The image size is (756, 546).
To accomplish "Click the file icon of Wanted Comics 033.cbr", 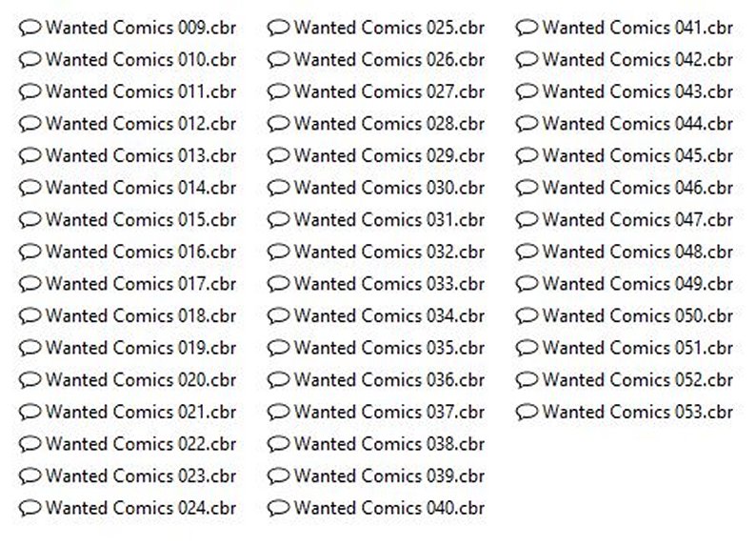I will tap(278, 284).
